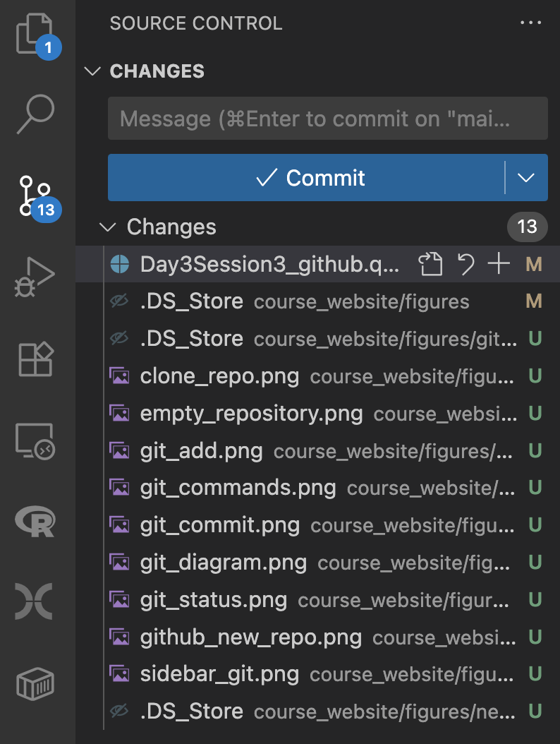Image resolution: width=560 pixels, height=744 pixels.
Task: Focus the commit message input field
Action: point(328,119)
